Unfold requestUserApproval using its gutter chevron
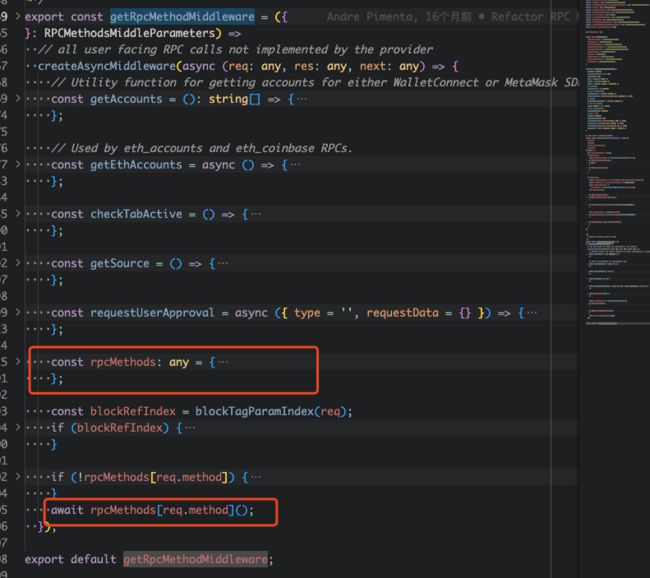650x578 pixels. click(15, 312)
